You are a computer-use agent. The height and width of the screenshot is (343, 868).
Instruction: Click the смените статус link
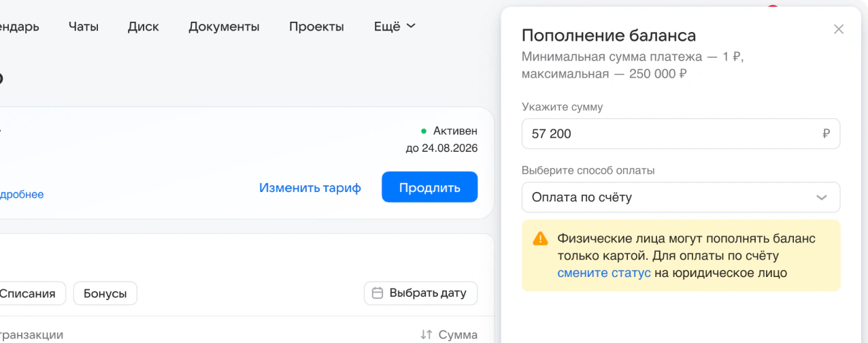604,273
